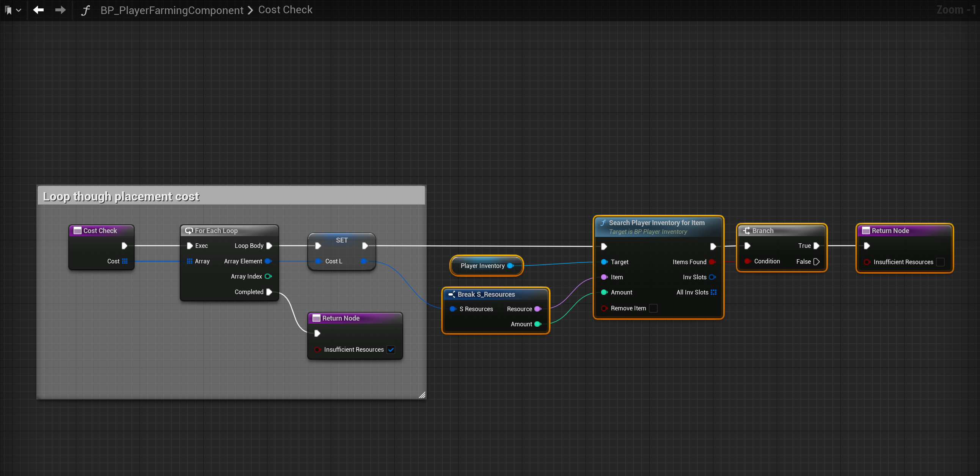The image size is (980, 476).
Task: Check Insufficient Resources in right Return Node
Action: tap(940, 262)
